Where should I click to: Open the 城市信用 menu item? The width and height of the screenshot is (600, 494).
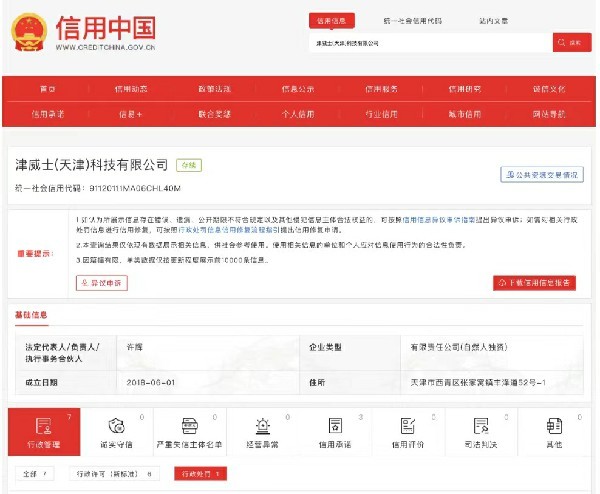[465, 114]
